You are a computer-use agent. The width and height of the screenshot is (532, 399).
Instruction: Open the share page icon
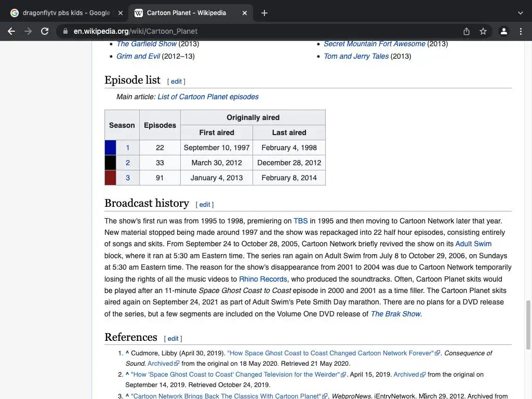pyautogui.click(x=467, y=31)
